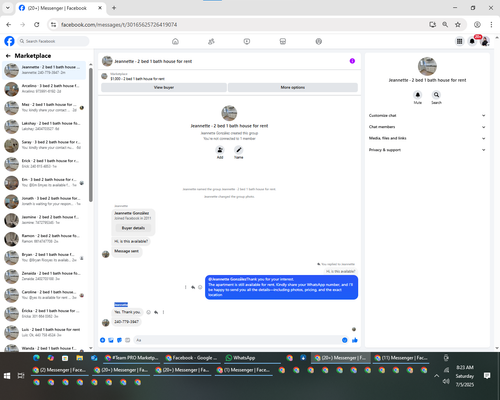Switch to the #Team PRO Marketplace taskbar window
Viewport: 500px width, 400px height.
click(131, 358)
